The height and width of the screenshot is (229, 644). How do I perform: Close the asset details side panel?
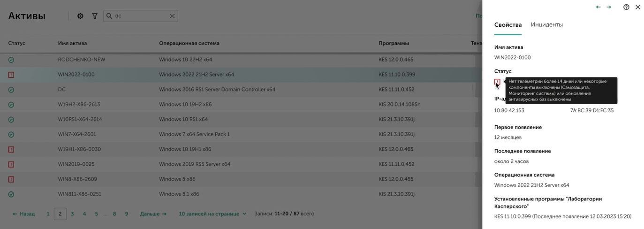click(x=638, y=7)
